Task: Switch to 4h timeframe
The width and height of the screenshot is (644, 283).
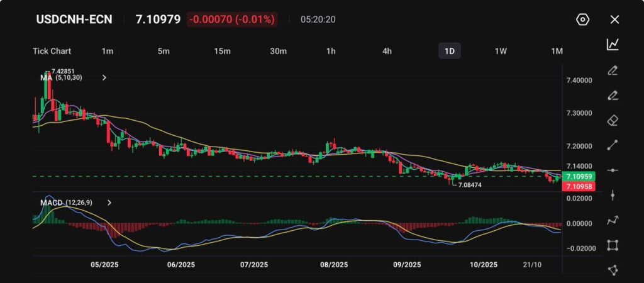Action: (387, 51)
